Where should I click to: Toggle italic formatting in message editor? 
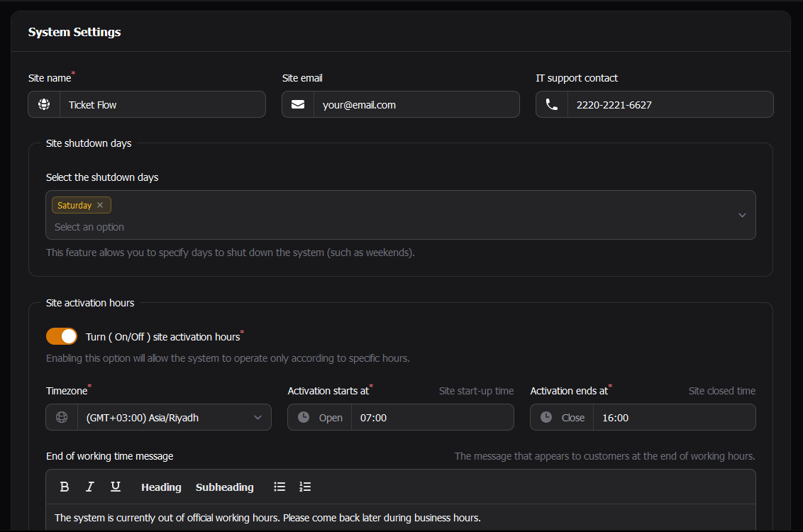click(89, 487)
